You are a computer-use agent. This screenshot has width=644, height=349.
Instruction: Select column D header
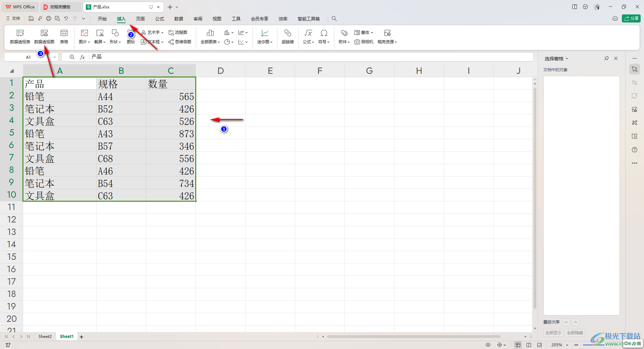(221, 71)
